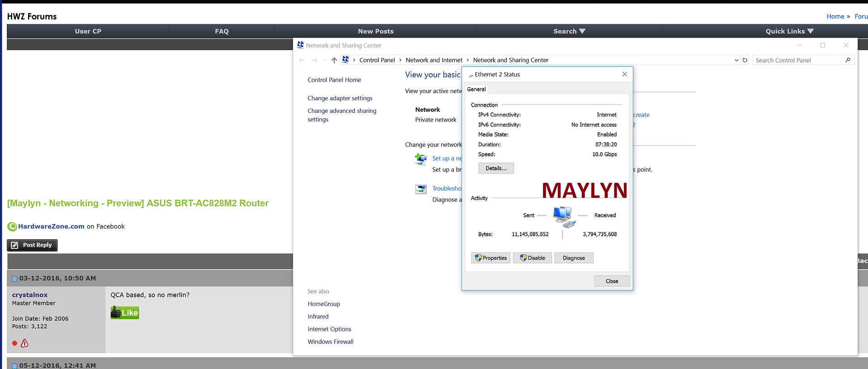Open Infrared link

click(x=318, y=317)
